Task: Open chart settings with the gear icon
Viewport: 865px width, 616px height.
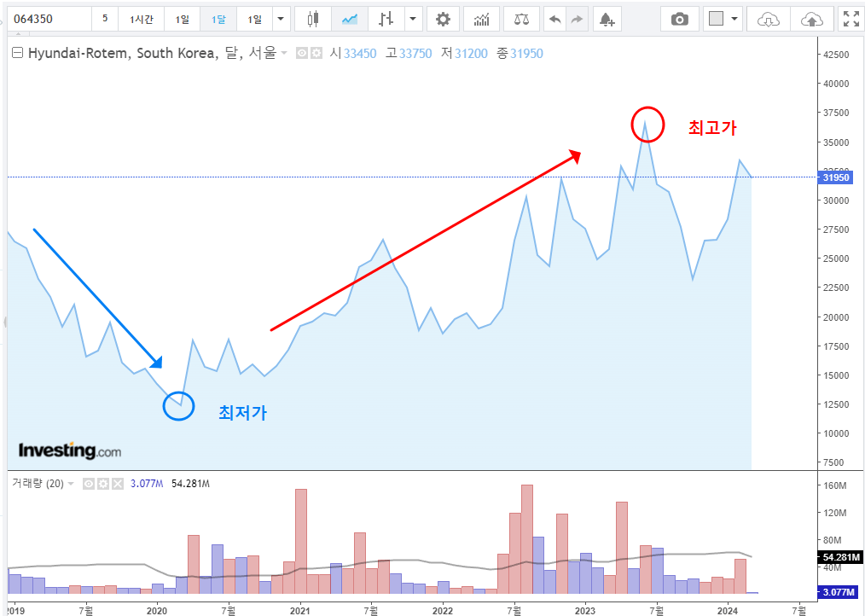Action: click(x=443, y=18)
